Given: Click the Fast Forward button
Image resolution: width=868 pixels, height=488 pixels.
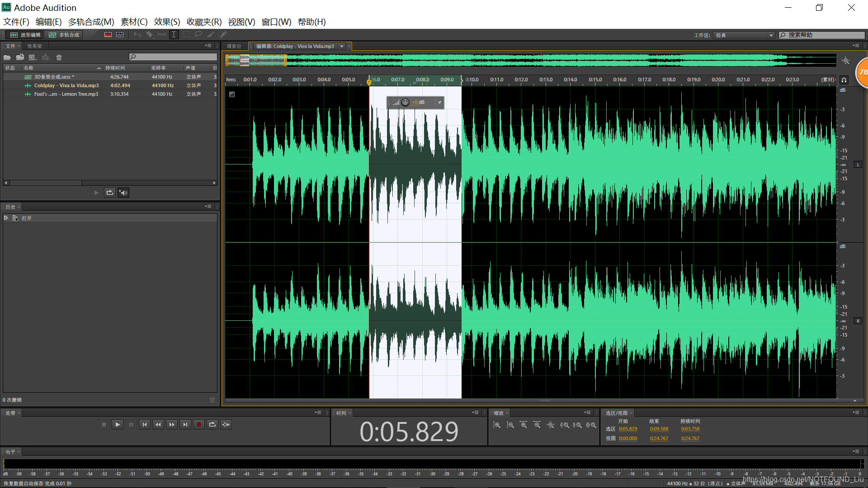Looking at the screenshot, I should click(x=172, y=425).
